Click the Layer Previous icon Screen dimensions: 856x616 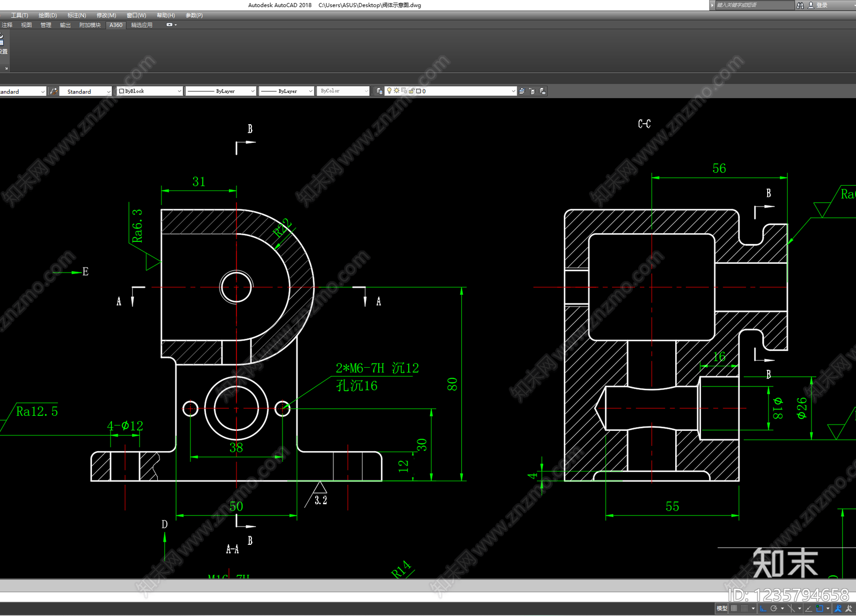pos(532,91)
